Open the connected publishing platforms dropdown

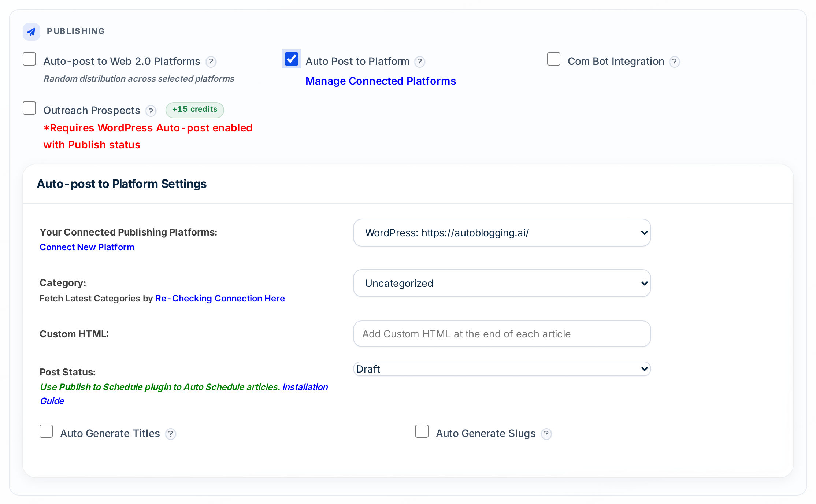click(x=502, y=233)
